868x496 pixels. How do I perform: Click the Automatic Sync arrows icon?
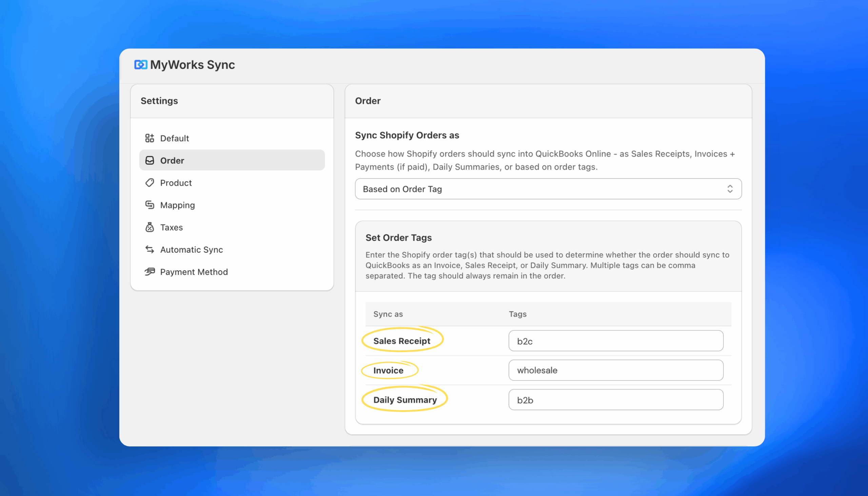click(x=150, y=250)
